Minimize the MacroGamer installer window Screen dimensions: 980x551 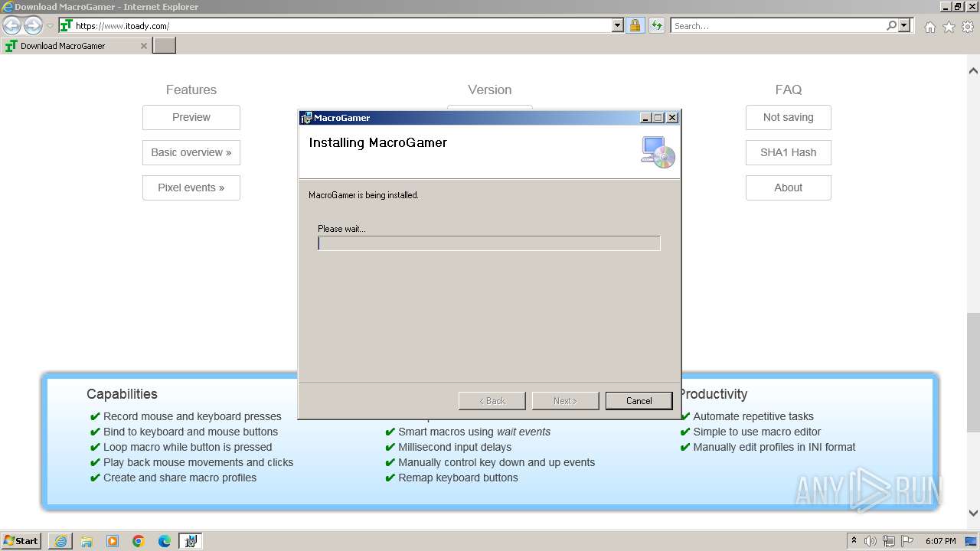coord(645,118)
